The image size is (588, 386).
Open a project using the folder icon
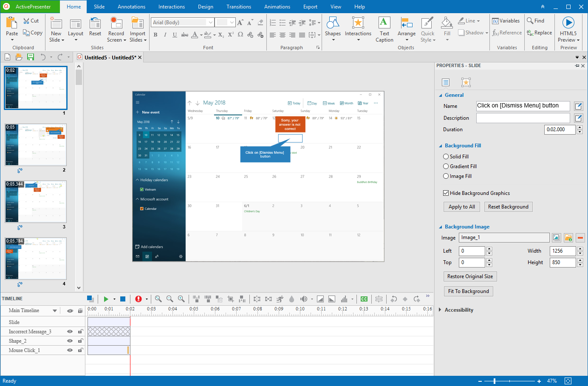pos(19,57)
